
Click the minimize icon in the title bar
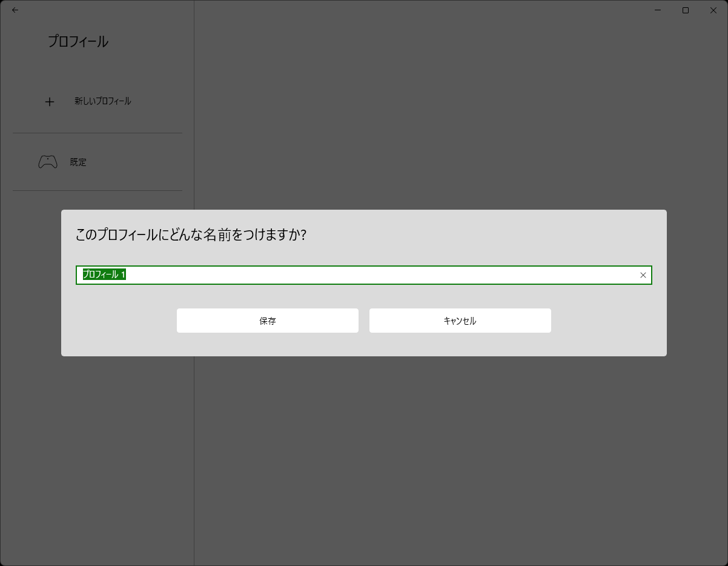click(657, 10)
